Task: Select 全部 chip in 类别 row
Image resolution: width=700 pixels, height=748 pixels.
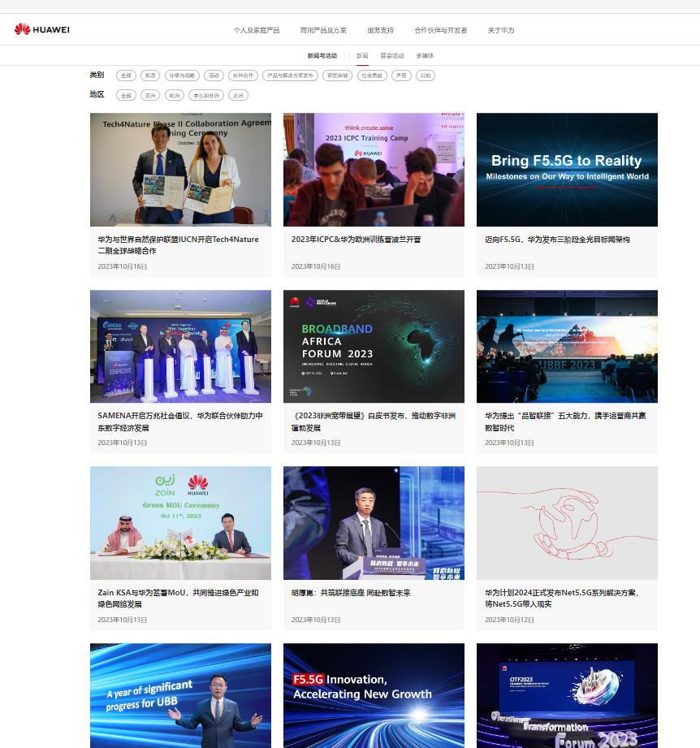Action: click(126, 76)
